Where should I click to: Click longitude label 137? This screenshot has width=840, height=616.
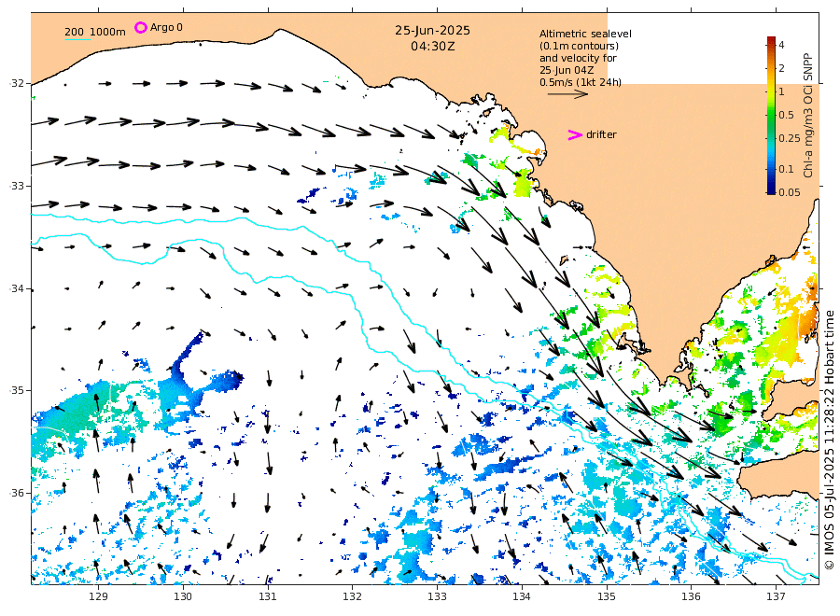(x=776, y=596)
